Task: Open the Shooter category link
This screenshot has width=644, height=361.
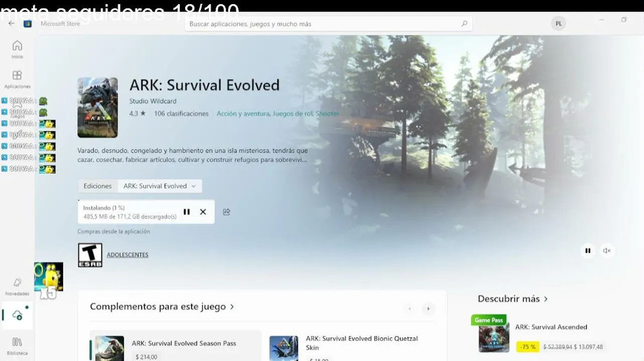Action: point(327,114)
